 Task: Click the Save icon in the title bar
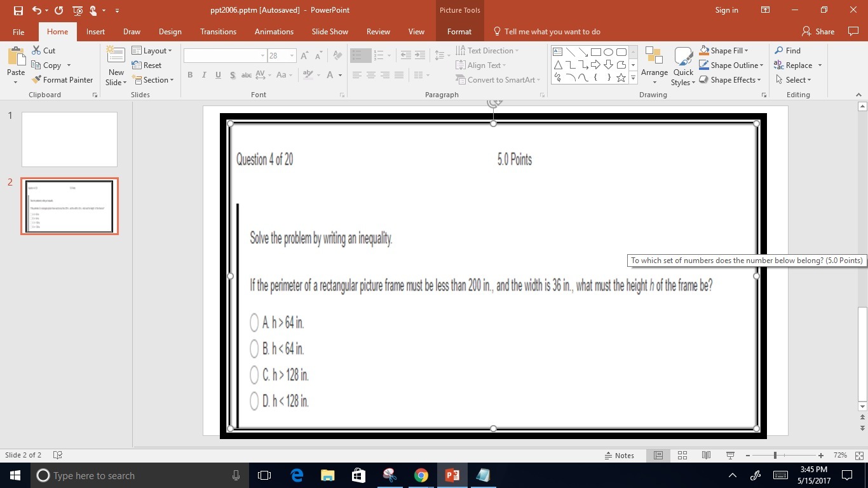click(18, 10)
